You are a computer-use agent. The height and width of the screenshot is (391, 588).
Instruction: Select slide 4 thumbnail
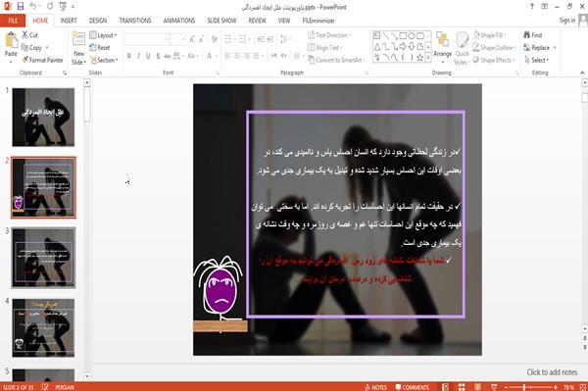(x=43, y=327)
